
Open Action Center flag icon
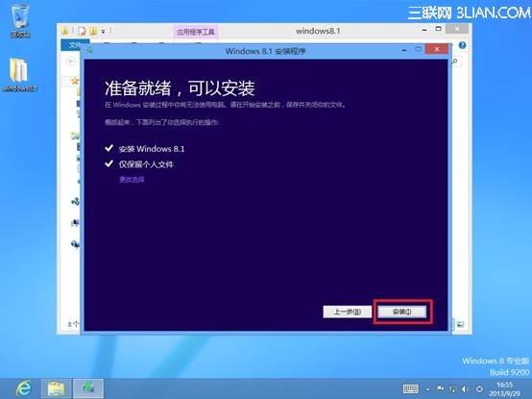click(441, 388)
